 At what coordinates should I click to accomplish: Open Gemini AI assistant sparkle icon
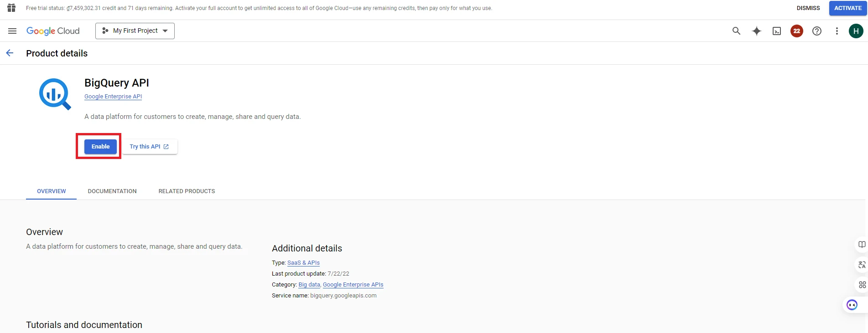pyautogui.click(x=757, y=31)
